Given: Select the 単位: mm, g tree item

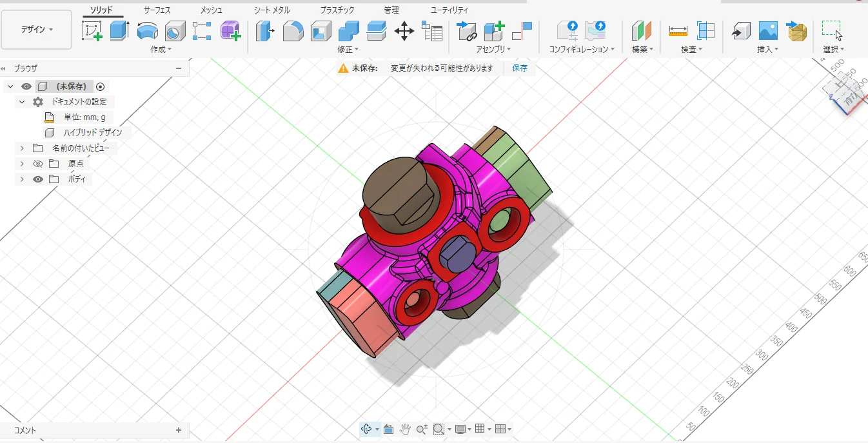Looking at the screenshot, I should (84, 117).
